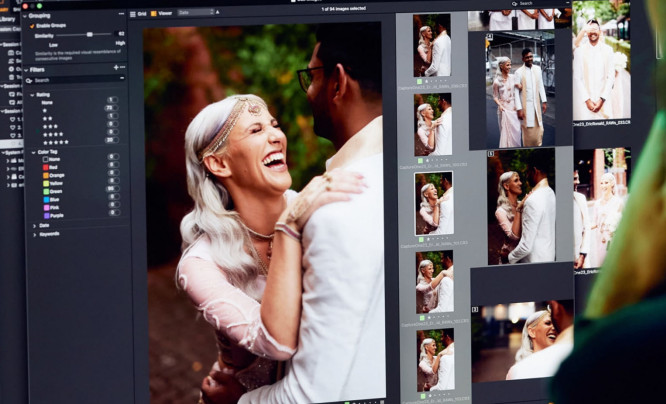Click green color tag under top filmstrip thumbnail
The height and width of the screenshot is (404, 666).
[x=420, y=82]
